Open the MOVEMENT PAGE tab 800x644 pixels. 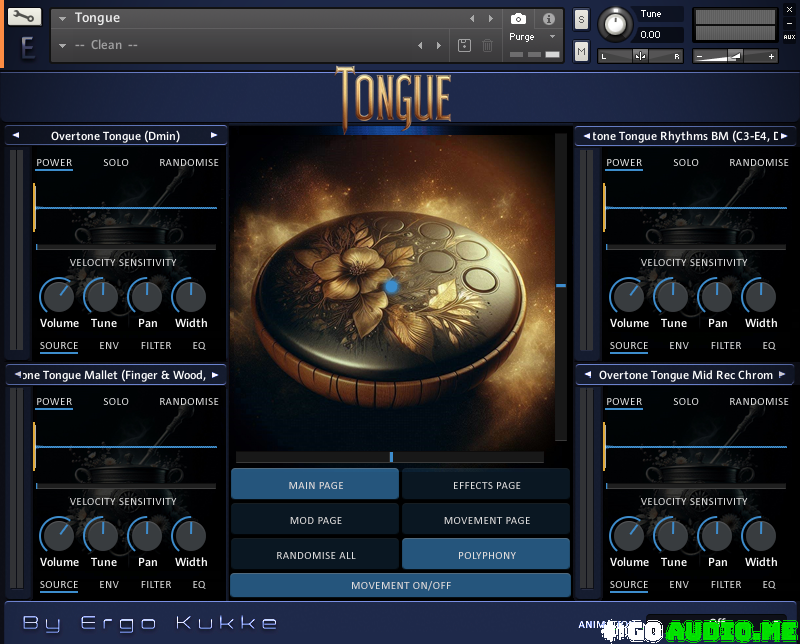coord(486,520)
